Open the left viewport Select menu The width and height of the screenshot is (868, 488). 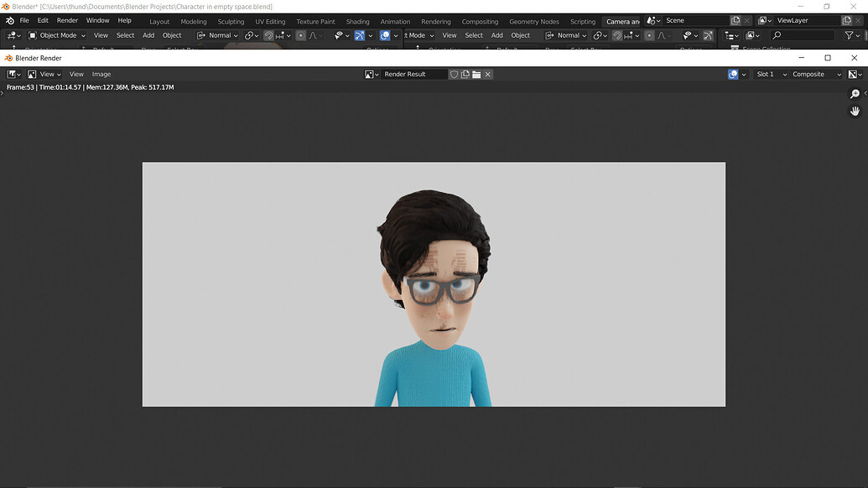[x=125, y=35]
